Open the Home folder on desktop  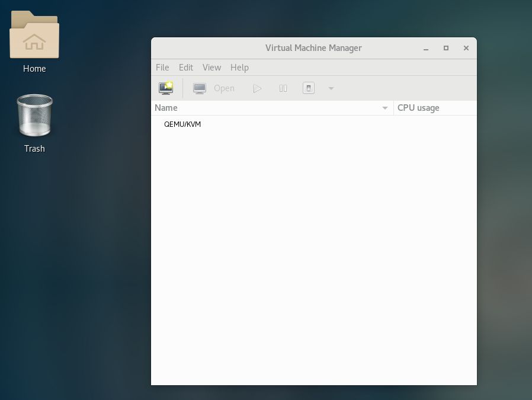click(x=34, y=41)
